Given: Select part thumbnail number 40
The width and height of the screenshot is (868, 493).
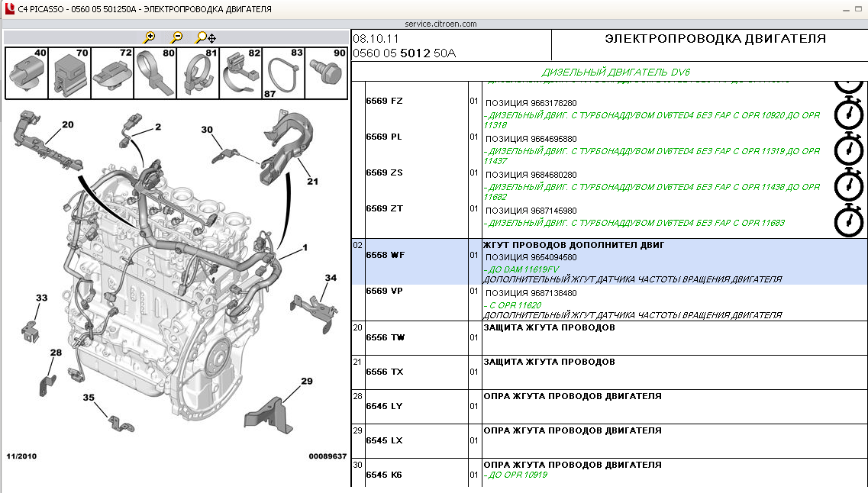Looking at the screenshot, I should (26, 73).
